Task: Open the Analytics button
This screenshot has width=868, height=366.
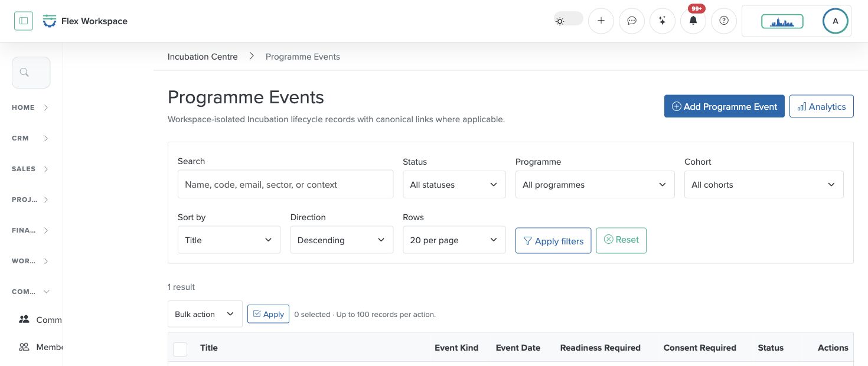Action: 821,106
